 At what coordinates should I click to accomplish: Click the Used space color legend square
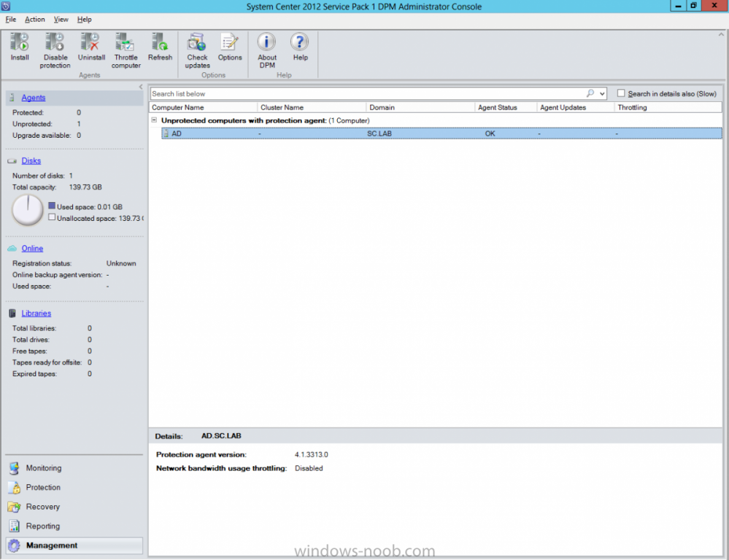(x=52, y=206)
